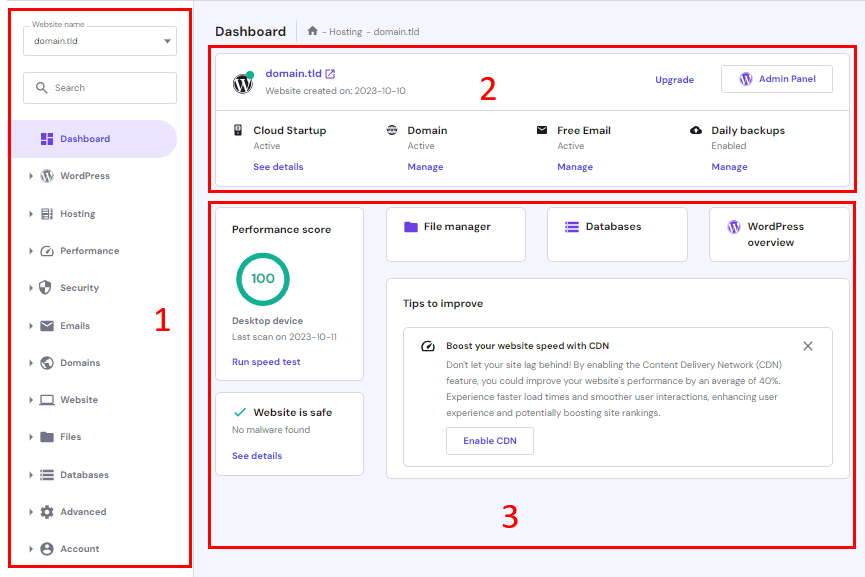Click the home icon in the breadcrumb
The height and width of the screenshot is (577, 865).
(x=313, y=32)
